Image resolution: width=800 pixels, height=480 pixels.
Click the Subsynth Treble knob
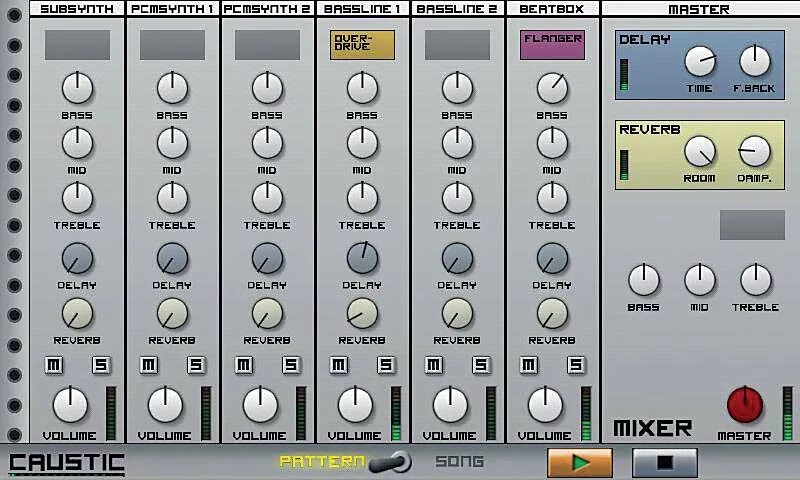tap(78, 198)
